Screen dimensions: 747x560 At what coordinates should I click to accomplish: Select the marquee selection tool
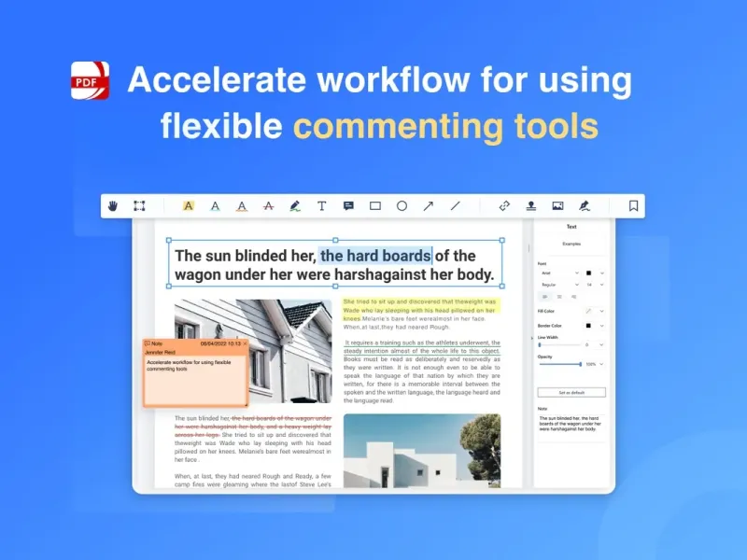click(x=139, y=205)
